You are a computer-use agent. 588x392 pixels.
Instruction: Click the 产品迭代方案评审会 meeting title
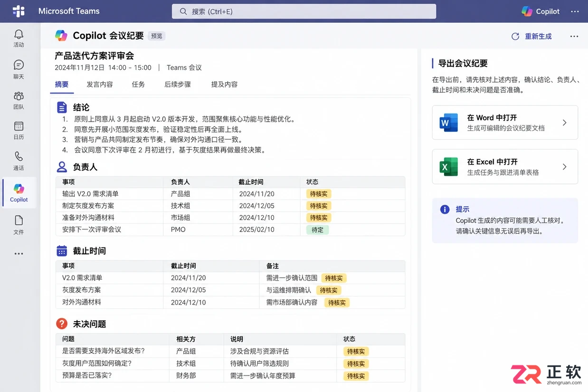[95, 56]
